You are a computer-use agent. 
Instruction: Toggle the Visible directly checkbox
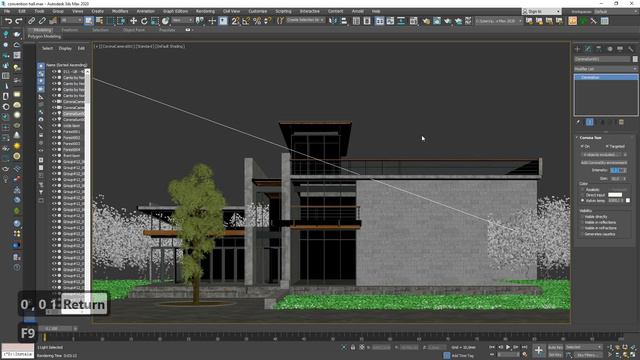click(582, 217)
